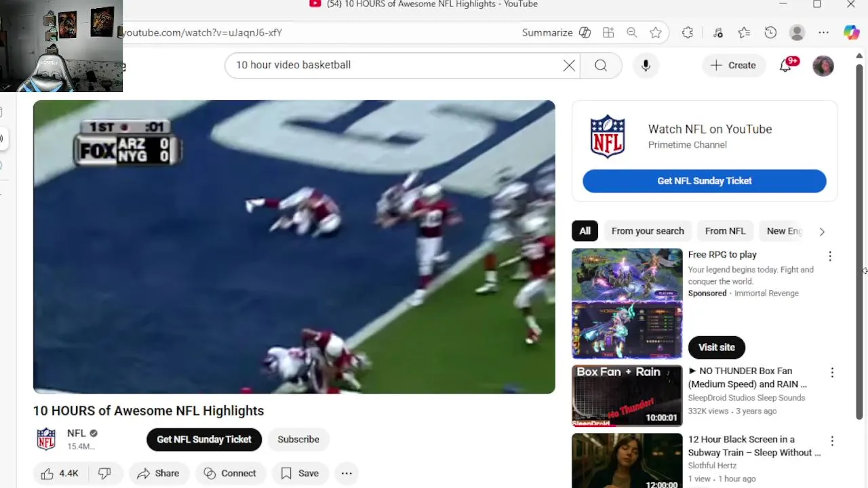The image size is (868, 488).
Task: Click the 'Watch NFL on YouTube' heading
Action: tap(710, 129)
